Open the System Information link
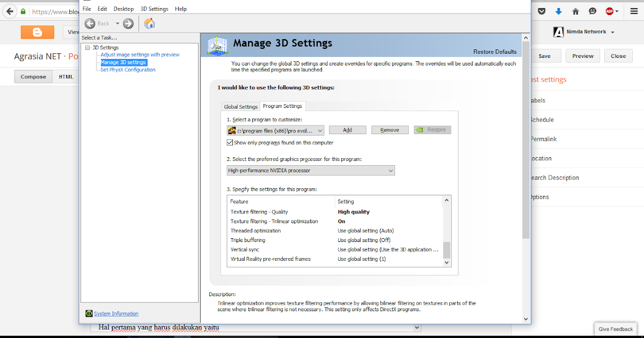The height and width of the screenshot is (338, 644). pyautogui.click(x=116, y=313)
